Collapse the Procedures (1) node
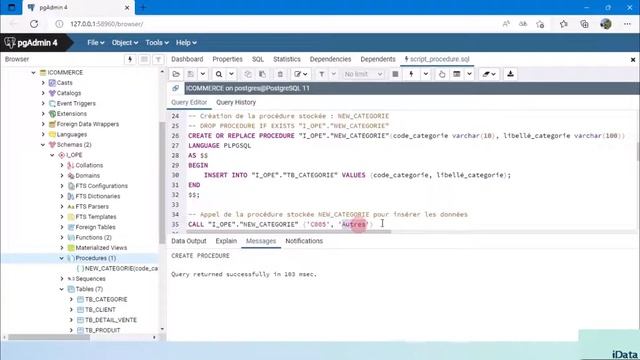 point(62,258)
